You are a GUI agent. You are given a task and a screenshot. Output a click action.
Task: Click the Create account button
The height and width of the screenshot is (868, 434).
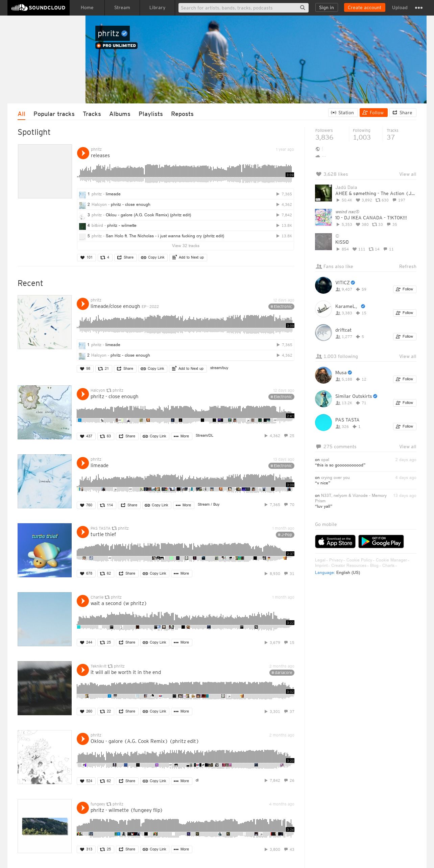click(x=364, y=7)
